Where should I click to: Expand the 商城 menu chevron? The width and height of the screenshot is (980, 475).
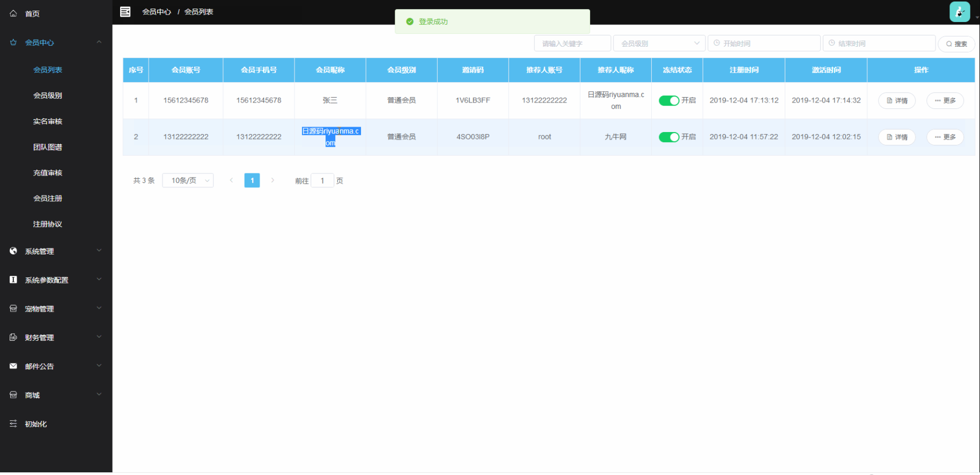[x=99, y=394]
